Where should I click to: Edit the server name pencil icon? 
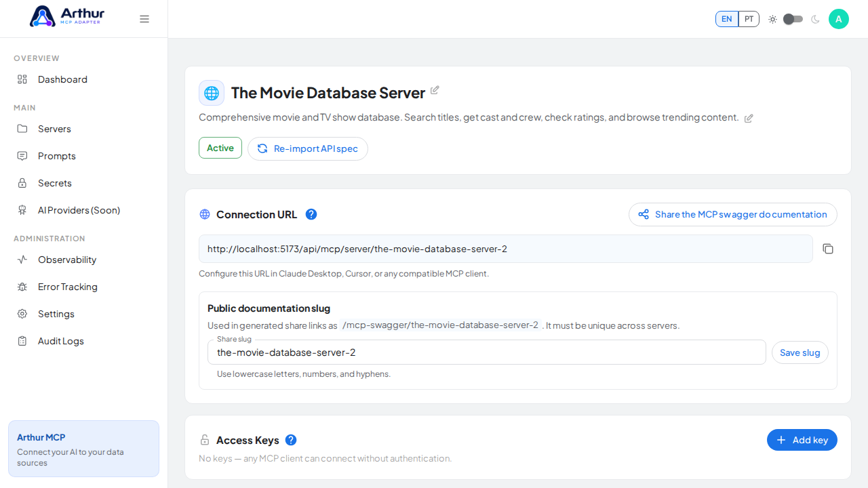[x=435, y=90]
